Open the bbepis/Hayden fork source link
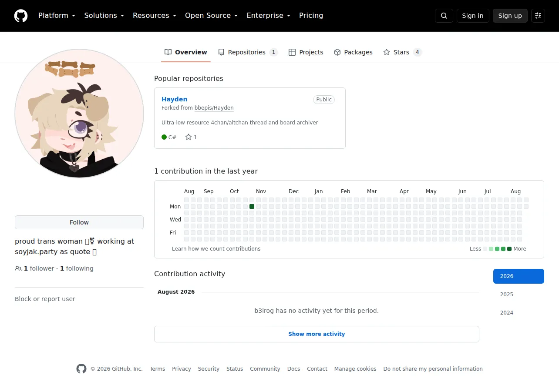Viewport: 559px width, 392px height. (214, 108)
